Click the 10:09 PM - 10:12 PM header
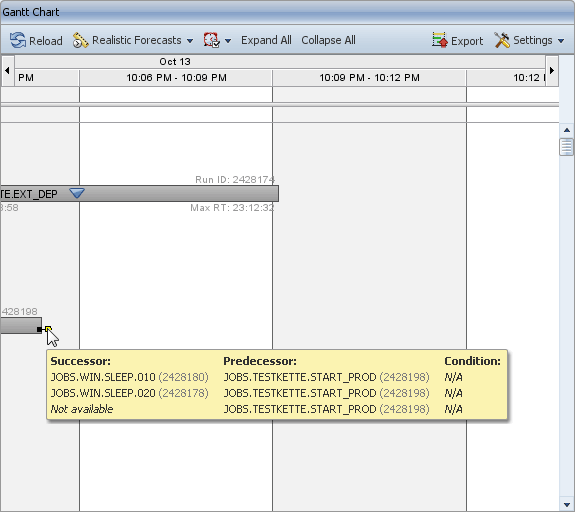Image resolution: width=575 pixels, height=512 pixels. click(x=370, y=78)
